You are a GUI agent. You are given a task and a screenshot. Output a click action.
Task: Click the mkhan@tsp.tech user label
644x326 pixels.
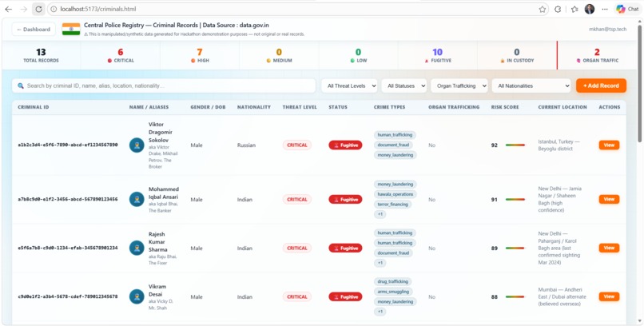pos(607,29)
